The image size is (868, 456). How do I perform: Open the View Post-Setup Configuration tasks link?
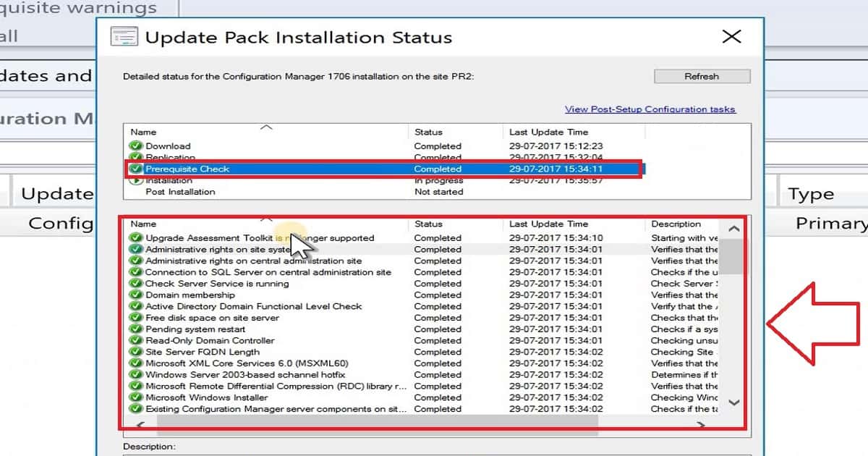(650, 109)
